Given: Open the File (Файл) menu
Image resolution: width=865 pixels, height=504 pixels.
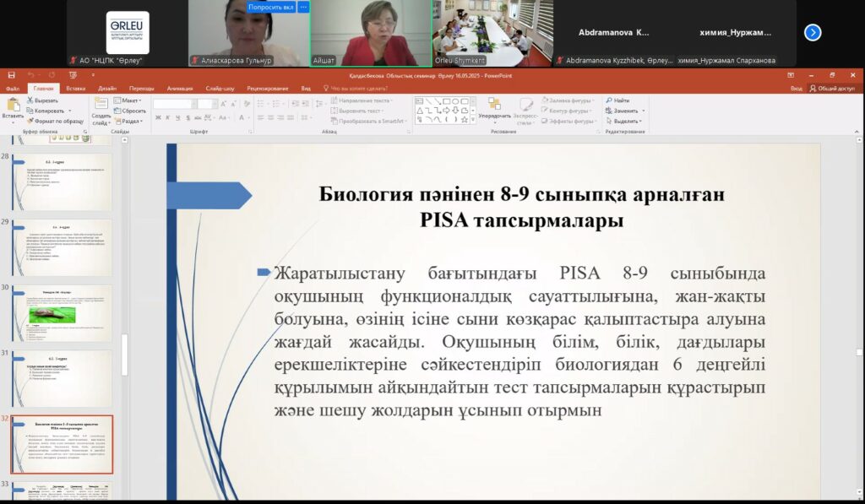Looking at the screenshot, I should click(x=13, y=88).
